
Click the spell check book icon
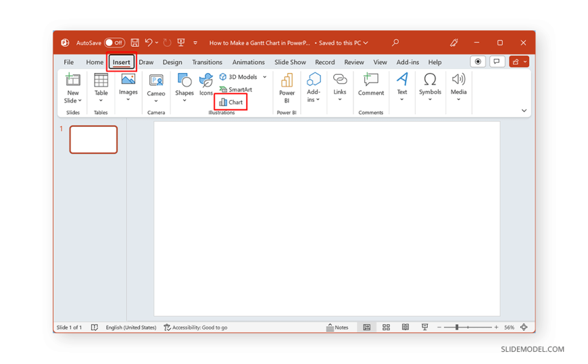coord(95,328)
